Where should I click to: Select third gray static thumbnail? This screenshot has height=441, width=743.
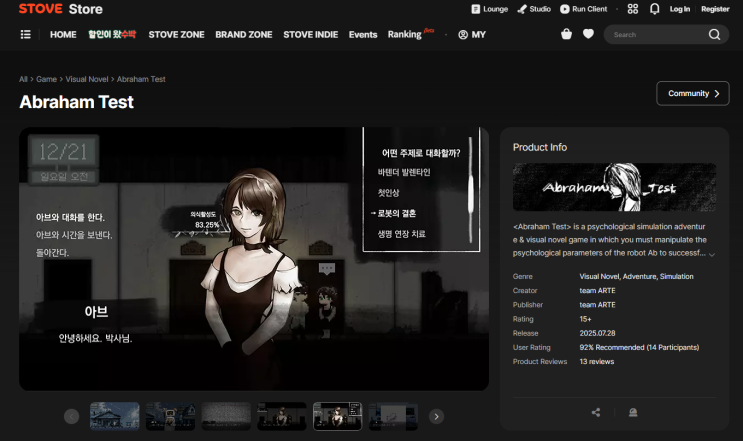(226, 416)
